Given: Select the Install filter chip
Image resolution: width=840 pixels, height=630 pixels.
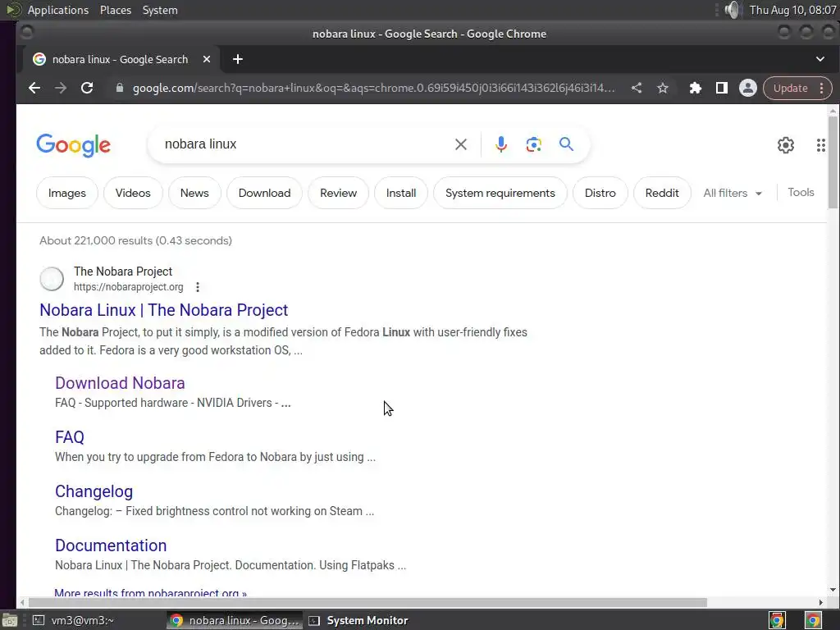Looking at the screenshot, I should pyautogui.click(x=400, y=193).
